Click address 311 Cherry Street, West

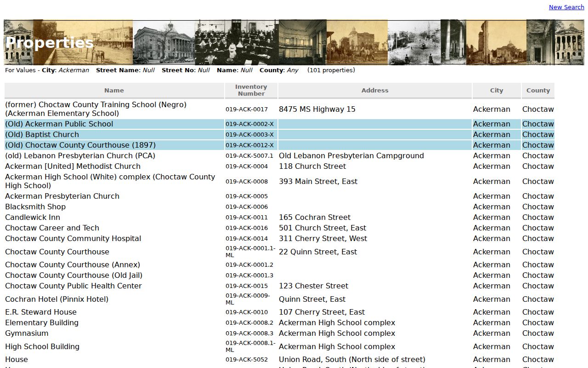(323, 238)
